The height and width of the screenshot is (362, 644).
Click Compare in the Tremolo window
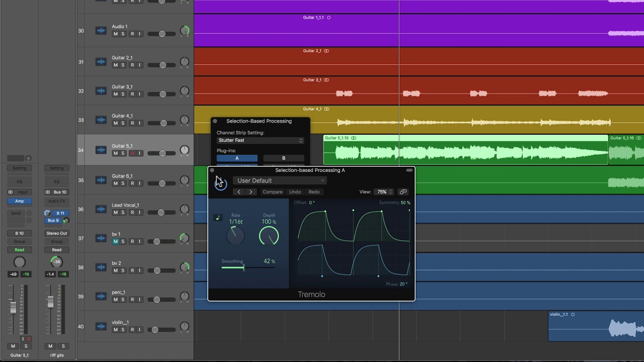point(272,192)
